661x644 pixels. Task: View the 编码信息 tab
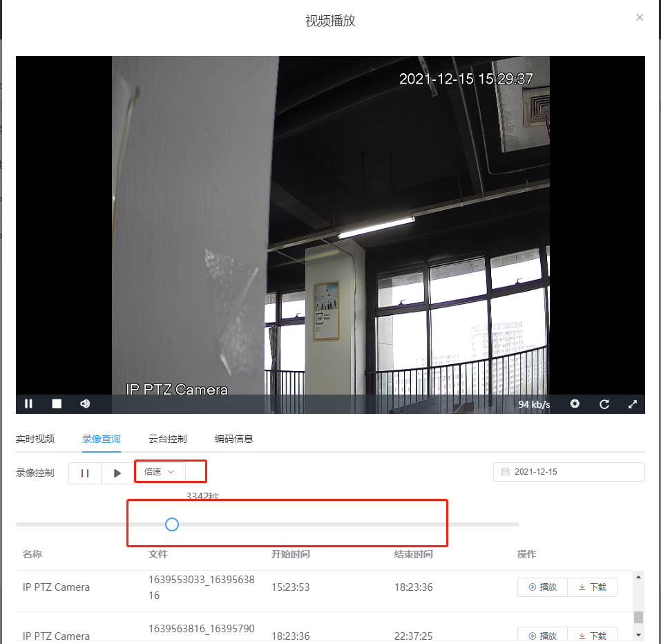tap(233, 438)
